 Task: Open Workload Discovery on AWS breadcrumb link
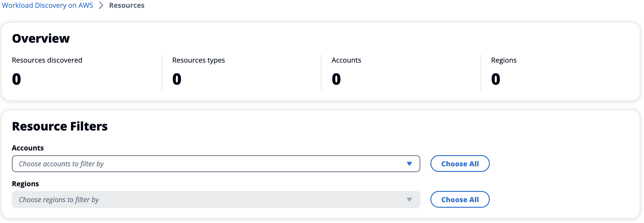(x=48, y=6)
